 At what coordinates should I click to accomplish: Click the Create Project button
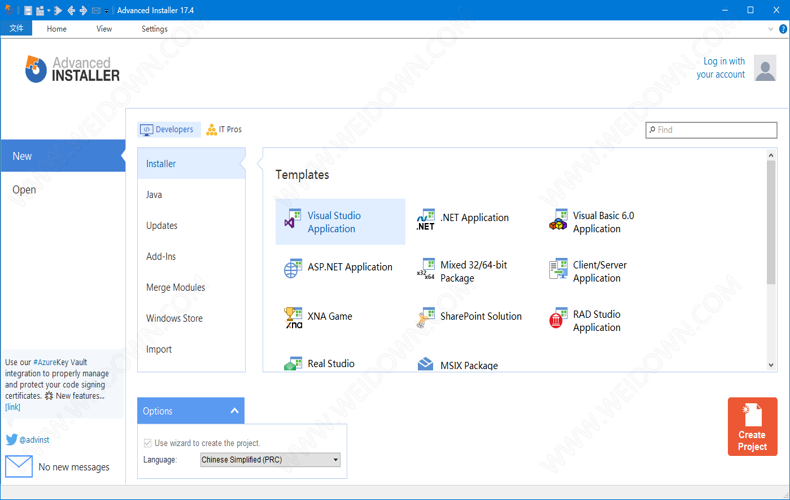tap(752, 427)
